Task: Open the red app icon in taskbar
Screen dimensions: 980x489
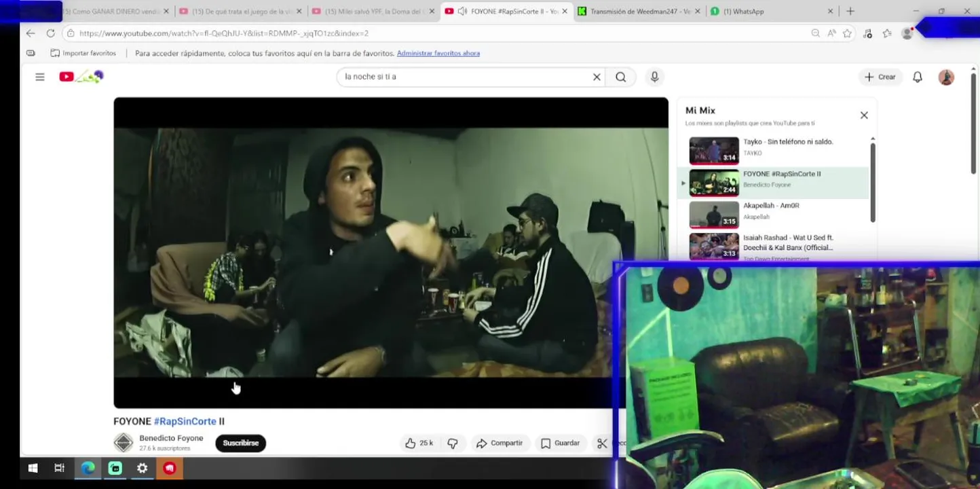Action: pyautogui.click(x=169, y=468)
